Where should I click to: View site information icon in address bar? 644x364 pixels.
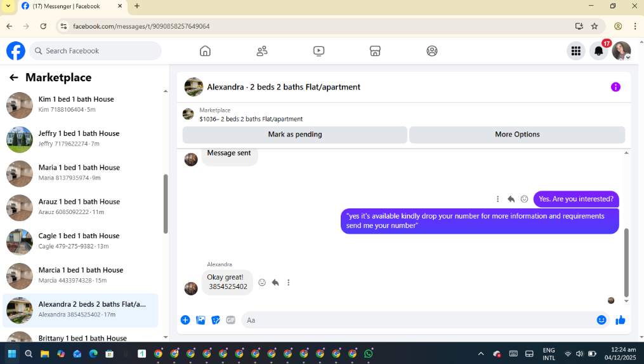[63, 26]
